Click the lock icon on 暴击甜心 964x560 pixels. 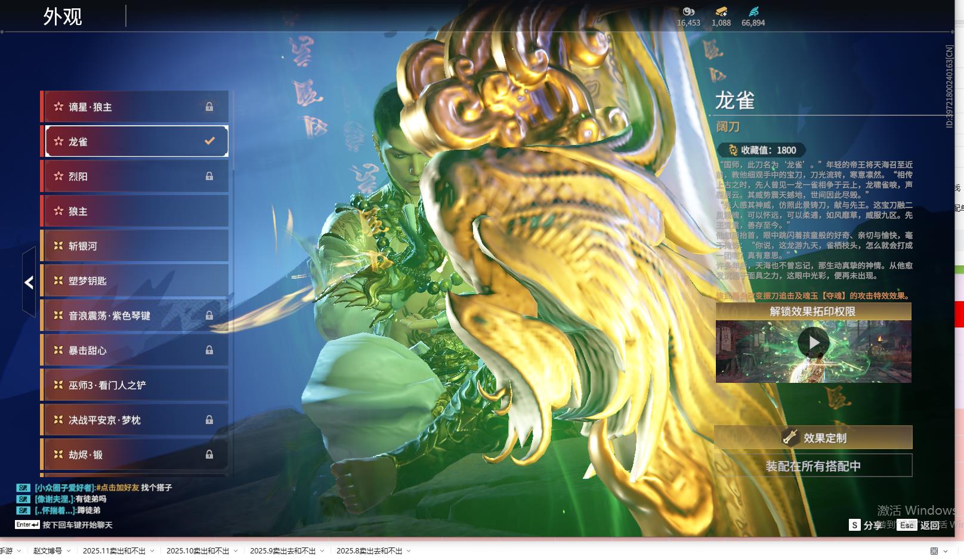(x=209, y=351)
